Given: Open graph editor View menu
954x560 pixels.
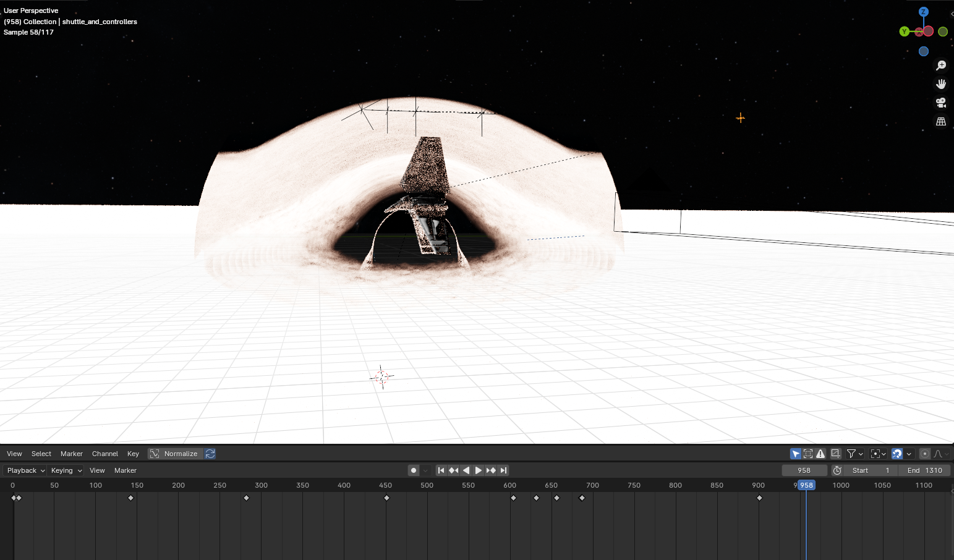Looking at the screenshot, I should (x=14, y=454).
